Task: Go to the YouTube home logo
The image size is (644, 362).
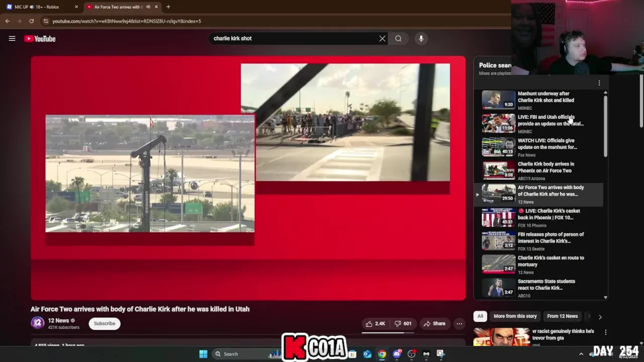Action: 40,39
